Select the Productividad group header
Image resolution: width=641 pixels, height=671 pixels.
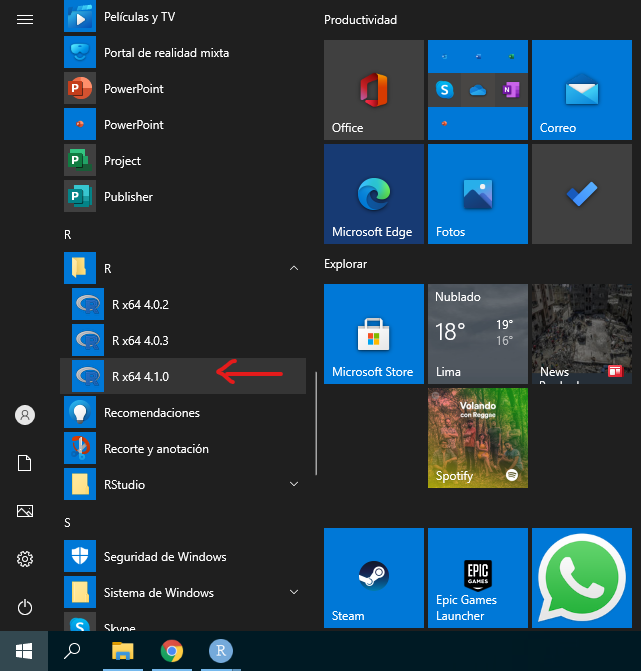point(360,20)
